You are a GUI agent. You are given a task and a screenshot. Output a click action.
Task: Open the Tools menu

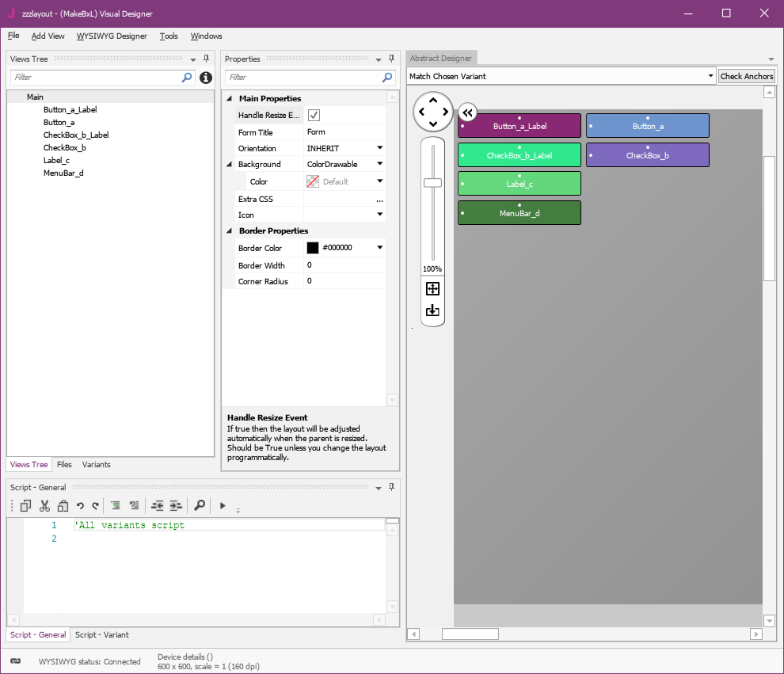pyautogui.click(x=169, y=36)
